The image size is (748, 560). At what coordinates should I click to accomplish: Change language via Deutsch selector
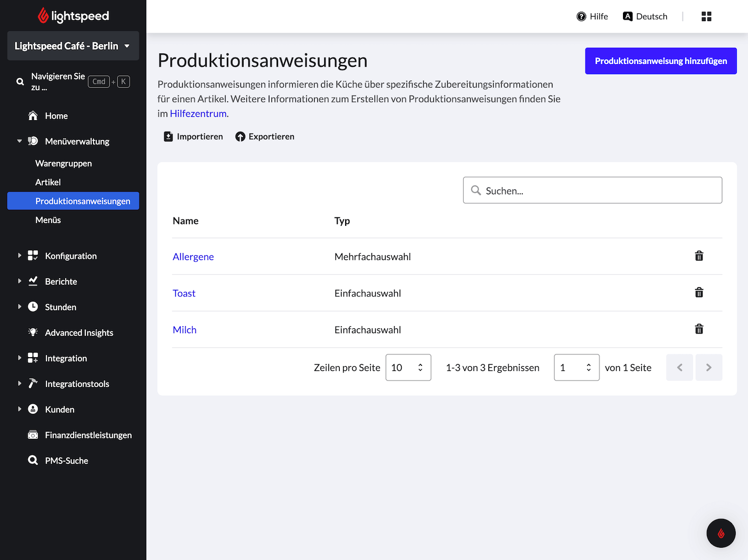tap(645, 17)
